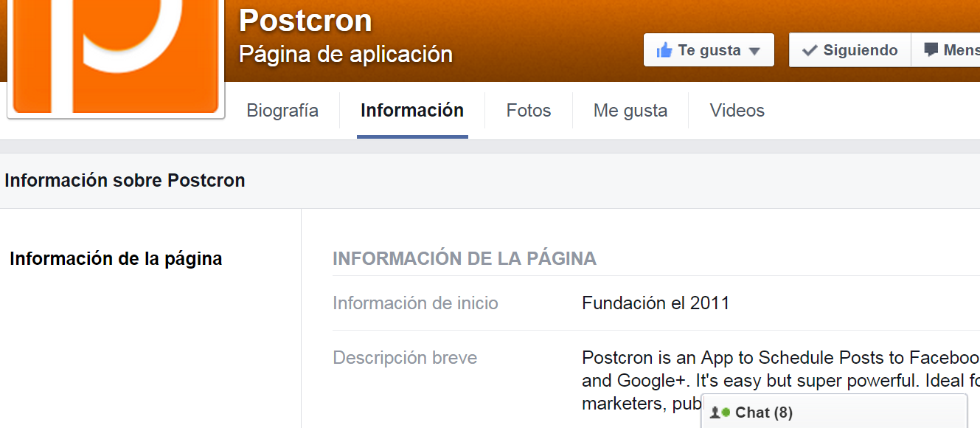
Task: Click the online contacts icon in Chat bar
Action: click(719, 413)
